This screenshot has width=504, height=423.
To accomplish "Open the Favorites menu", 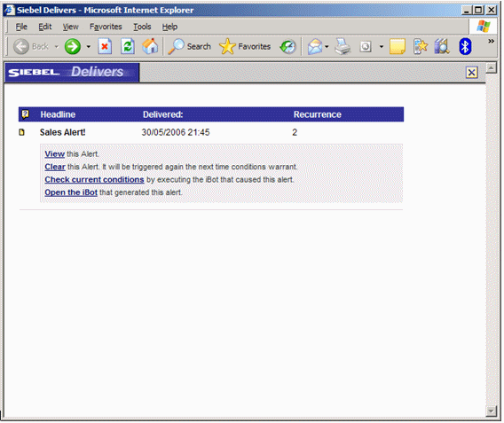I will click(x=106, y=27).
